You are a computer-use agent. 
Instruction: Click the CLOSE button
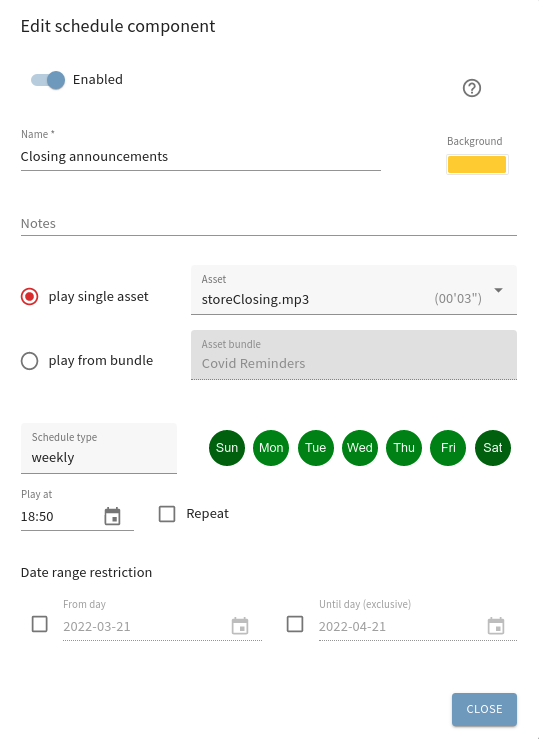484,709
